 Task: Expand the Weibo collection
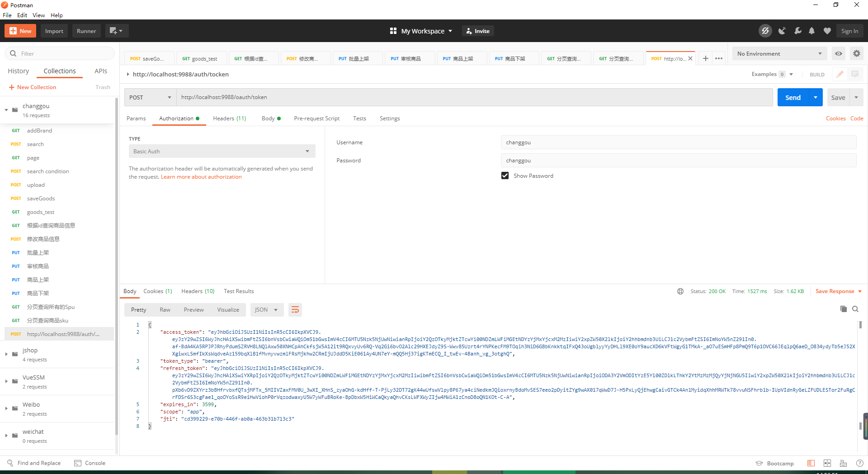[x=6, y=408]
